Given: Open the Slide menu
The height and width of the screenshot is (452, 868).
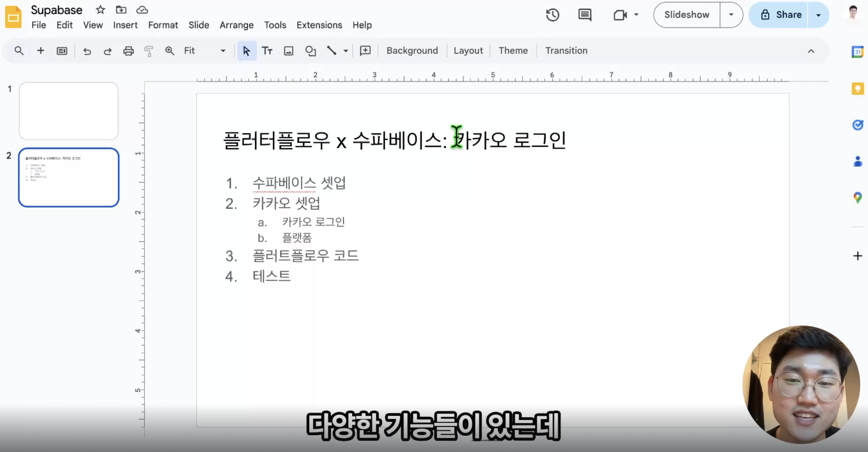Looking at the screenshot, I should point(199,25).
